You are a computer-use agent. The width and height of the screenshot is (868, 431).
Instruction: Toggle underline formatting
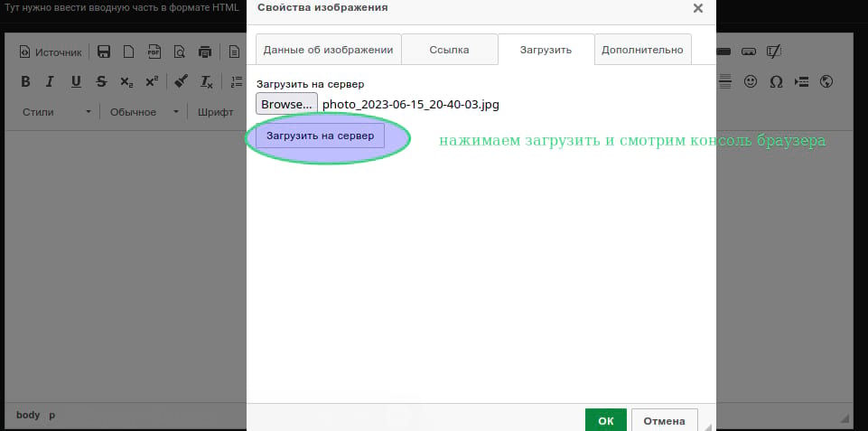click(76, 82)
